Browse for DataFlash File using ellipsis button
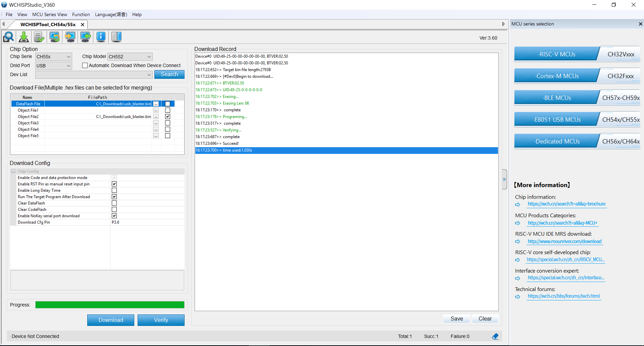The height and width of the screenshot is (346, 644). click(x=156, y=104)
